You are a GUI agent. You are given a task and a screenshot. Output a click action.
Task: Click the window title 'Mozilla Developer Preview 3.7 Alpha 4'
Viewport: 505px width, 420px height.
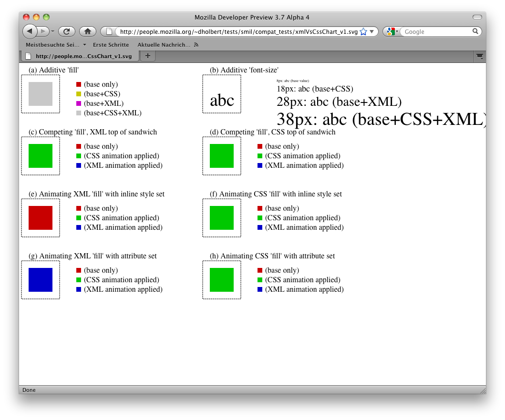252,17
